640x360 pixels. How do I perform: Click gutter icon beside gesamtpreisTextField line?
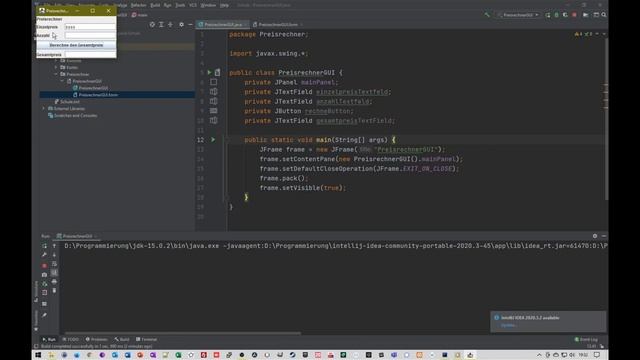[x=213, y=120]
